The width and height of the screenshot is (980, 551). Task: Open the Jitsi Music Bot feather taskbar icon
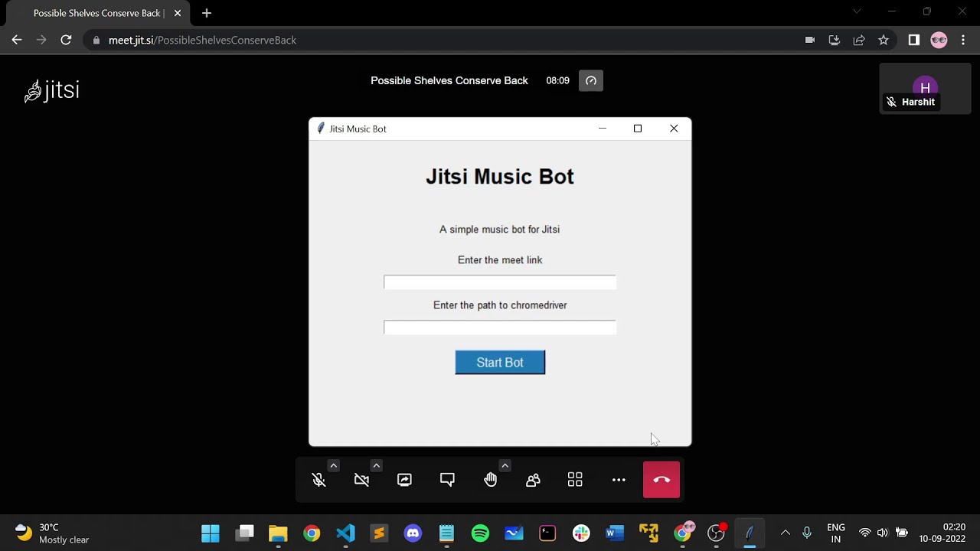click(x=750, y=533)
